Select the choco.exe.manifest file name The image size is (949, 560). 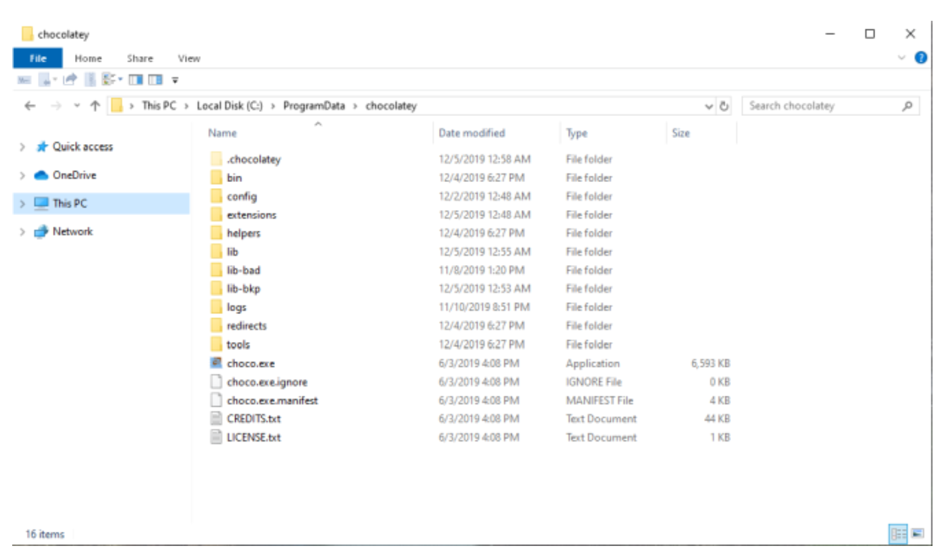point(272,401)
